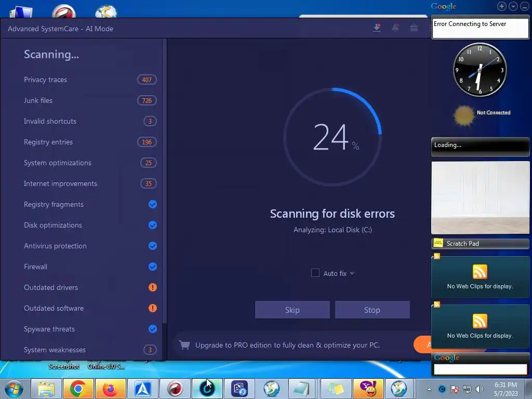Click the Action Center flag tray icon
532x399 pixels.
pyautogui.click(x=454, y=389)
